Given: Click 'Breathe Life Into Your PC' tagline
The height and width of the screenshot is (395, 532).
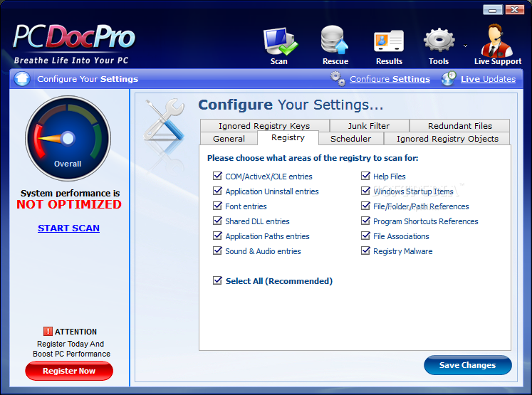Looking at the screenshot, I should pos(71,60).
